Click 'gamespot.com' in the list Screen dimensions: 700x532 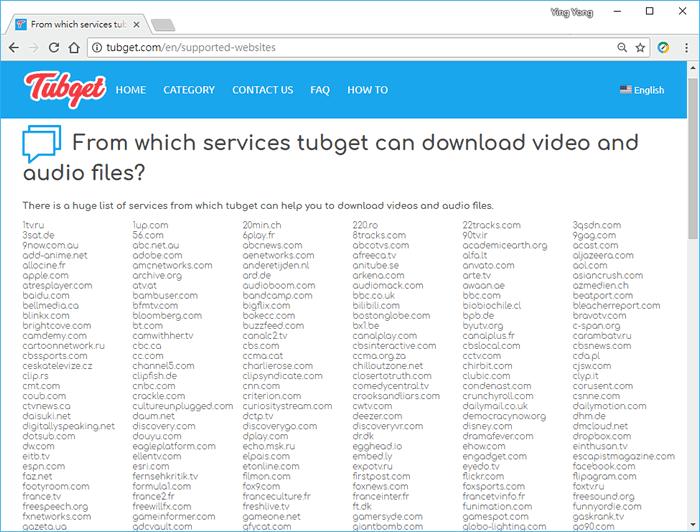[x=496, y=516]
